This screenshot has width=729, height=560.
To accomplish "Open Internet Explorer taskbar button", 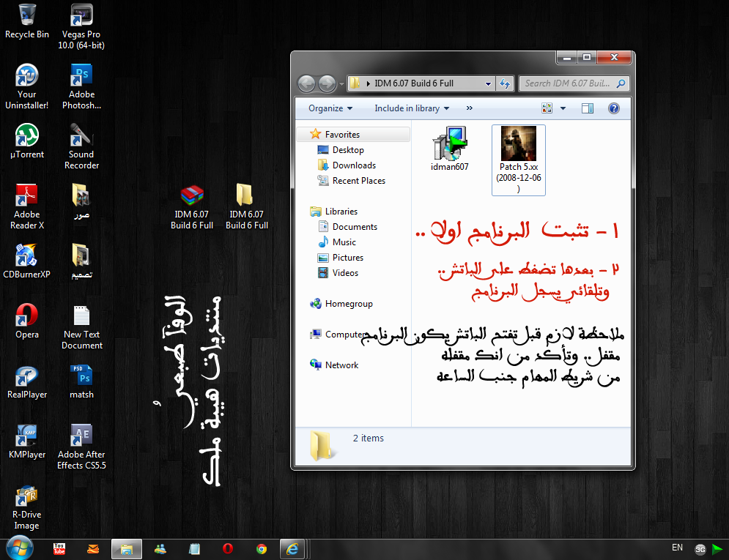I will [x=292, y=549].
